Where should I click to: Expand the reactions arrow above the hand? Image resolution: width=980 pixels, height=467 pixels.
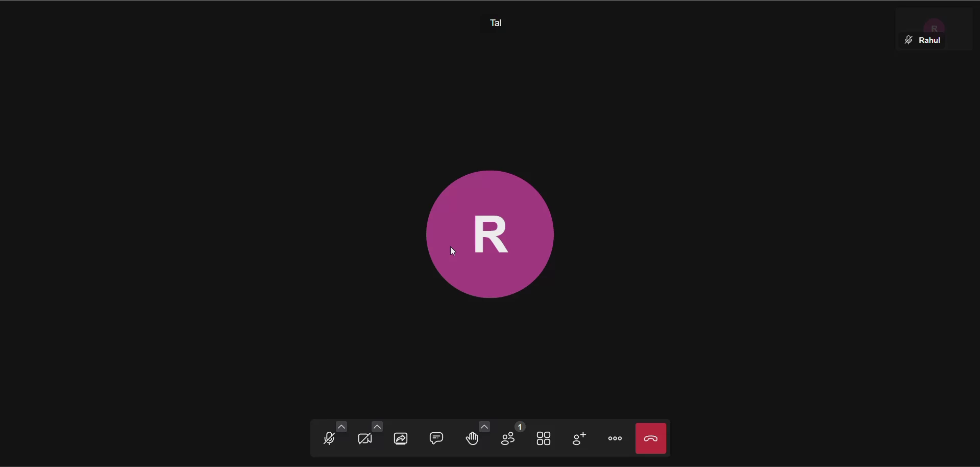pyautogui.click(x=485, y=427)
